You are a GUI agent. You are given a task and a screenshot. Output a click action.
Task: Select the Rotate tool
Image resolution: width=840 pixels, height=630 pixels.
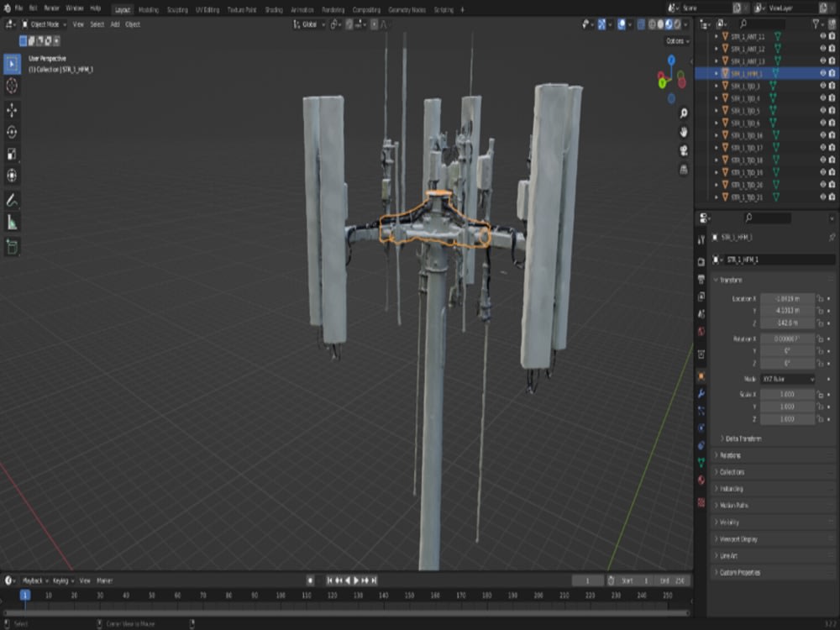coord(12,133)
